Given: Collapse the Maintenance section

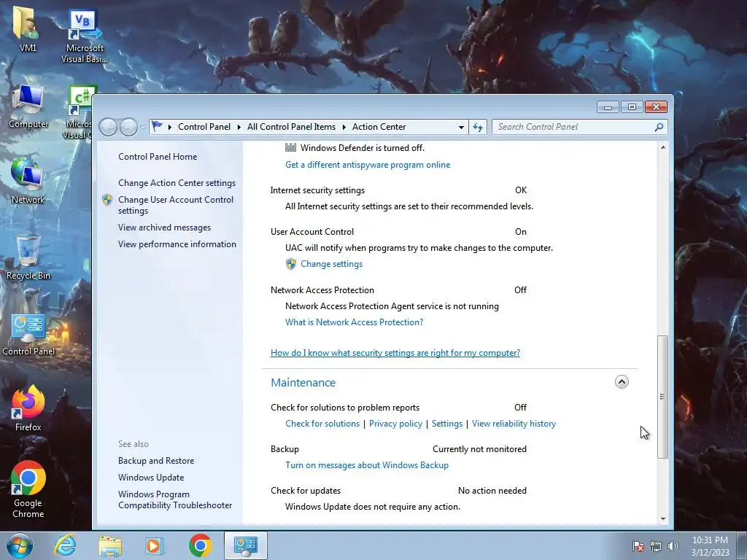Looking at the screenshot, I should tap(622, 382).
